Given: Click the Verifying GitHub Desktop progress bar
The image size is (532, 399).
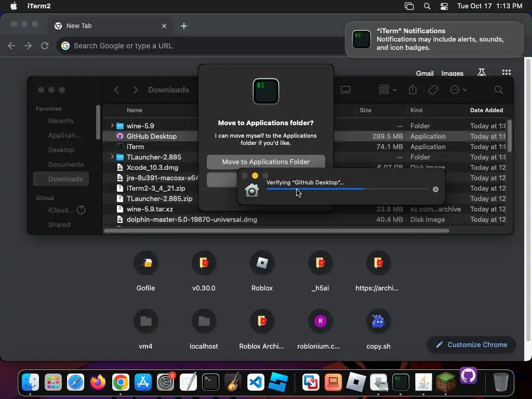Looking at the screenshot, I should tap(348, 189).
